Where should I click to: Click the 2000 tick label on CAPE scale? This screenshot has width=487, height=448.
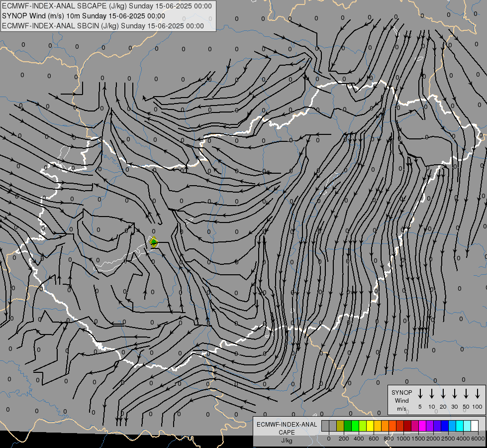pyautogui.click(x=433, y=439)
